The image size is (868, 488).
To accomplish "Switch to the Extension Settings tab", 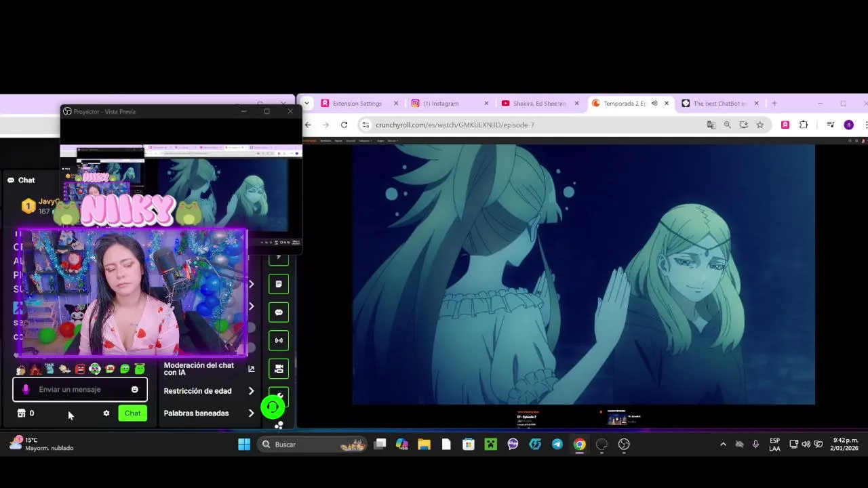I will (359, 104).
